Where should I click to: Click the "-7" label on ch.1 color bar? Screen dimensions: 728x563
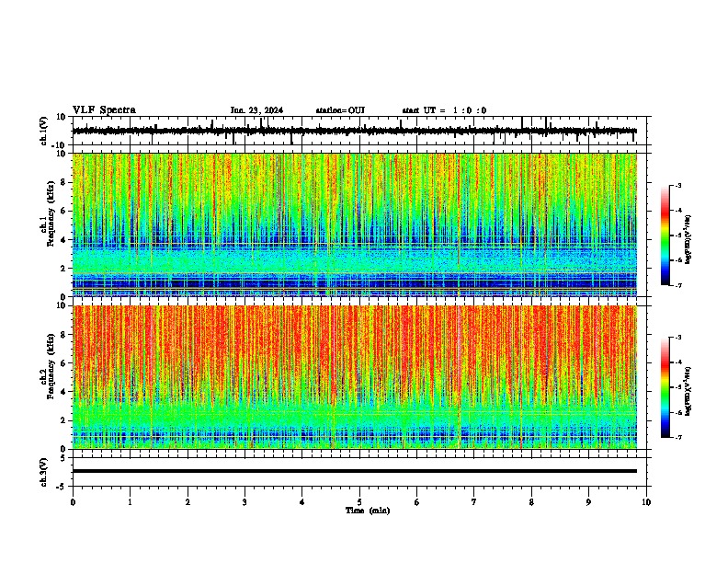(678, 285)
